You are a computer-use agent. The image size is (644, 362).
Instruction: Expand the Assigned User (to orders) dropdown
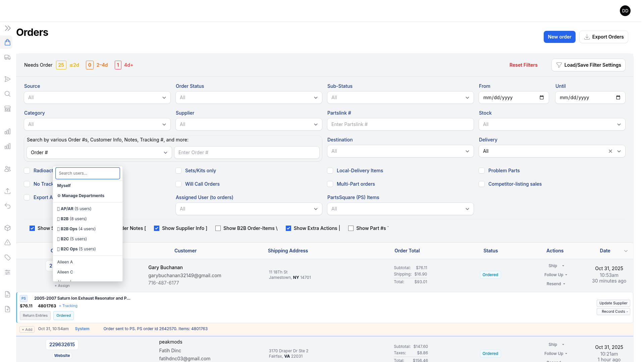(249, 209)
